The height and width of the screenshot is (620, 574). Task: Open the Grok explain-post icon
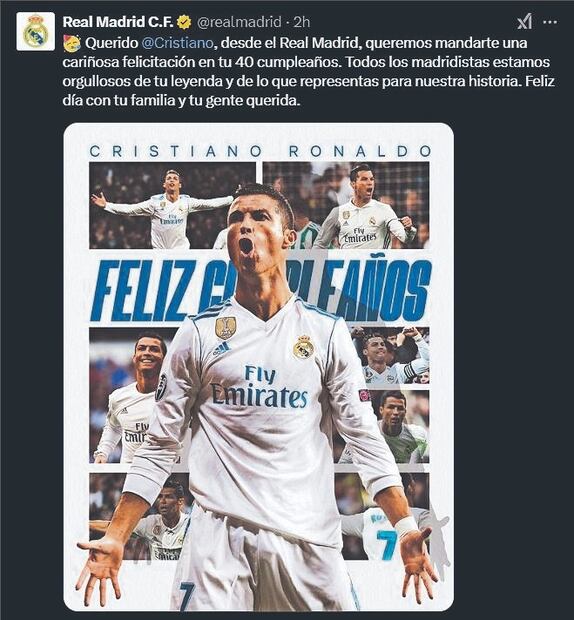[525, 22]
